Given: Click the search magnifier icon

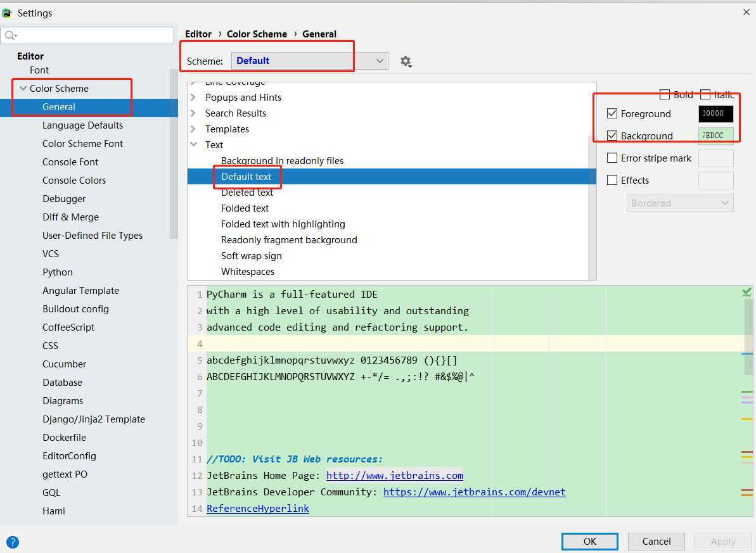Looking at the screenshot, I should point(10,35).
